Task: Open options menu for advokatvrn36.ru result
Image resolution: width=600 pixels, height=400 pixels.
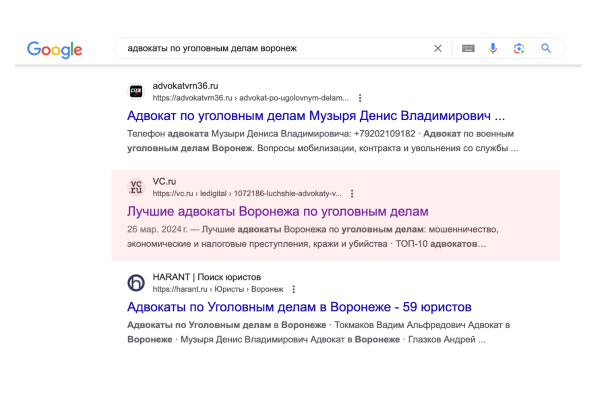Action: [360, 98]
